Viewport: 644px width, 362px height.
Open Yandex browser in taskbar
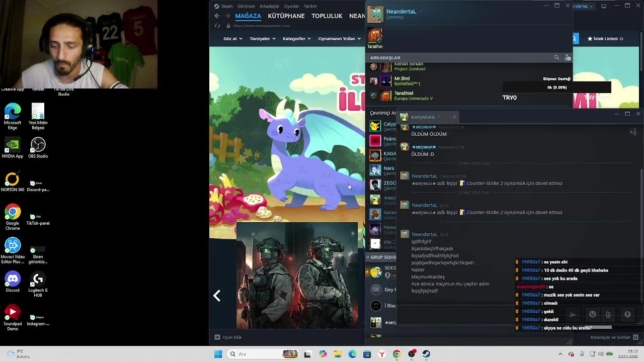382,354
